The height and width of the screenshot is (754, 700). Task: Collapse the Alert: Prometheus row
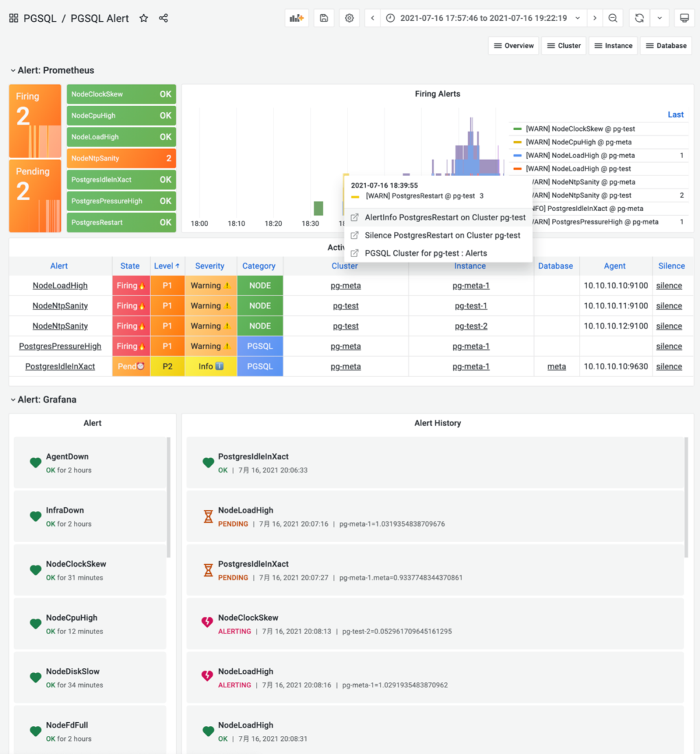click(52, 70)
